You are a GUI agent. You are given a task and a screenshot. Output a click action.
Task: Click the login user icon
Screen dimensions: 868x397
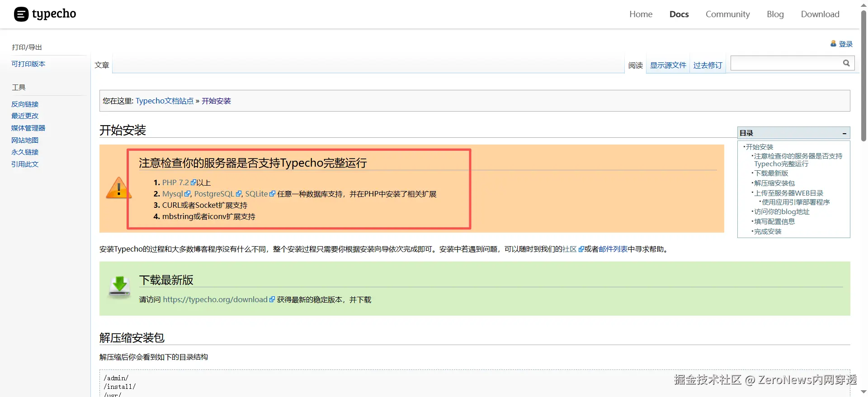(x=833, y=44)
